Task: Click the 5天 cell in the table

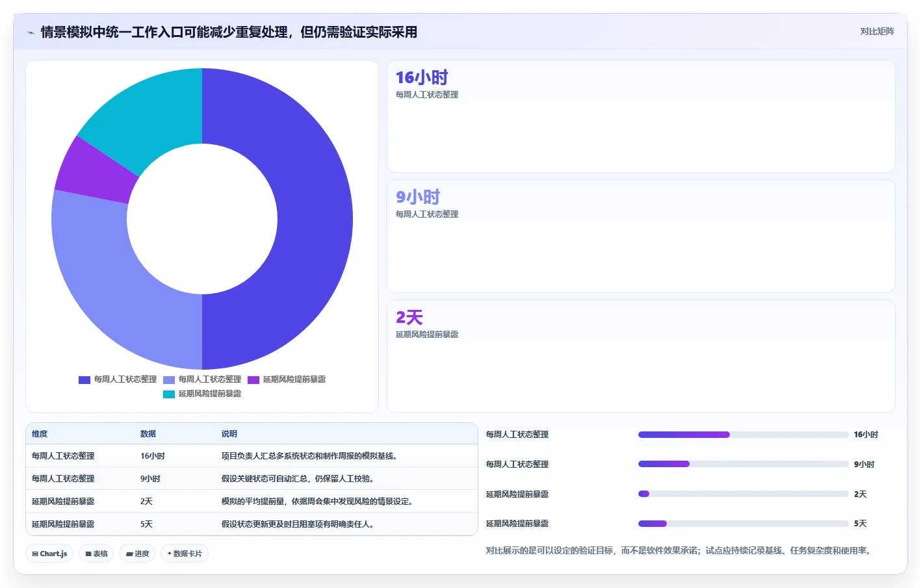Action: (x=146, y=524)
